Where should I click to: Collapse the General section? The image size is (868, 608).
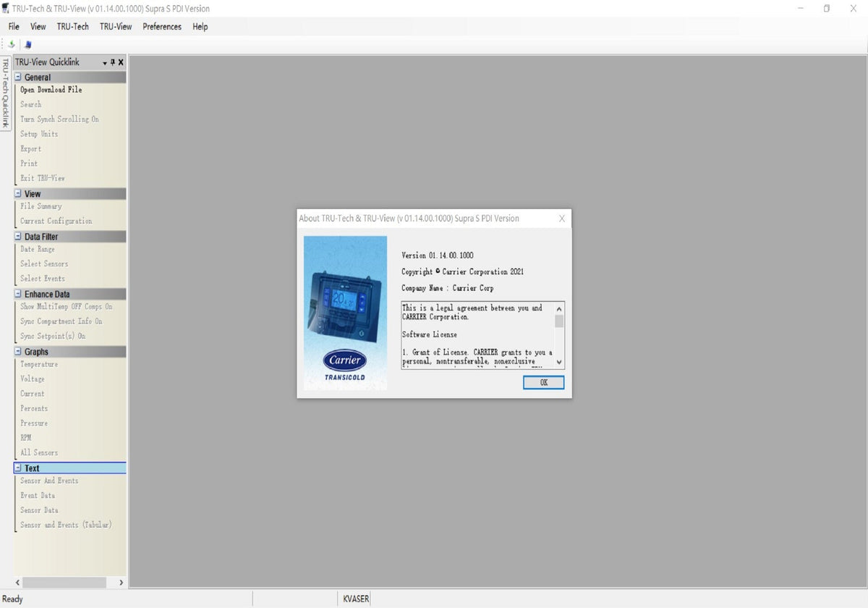tap(18, 77)
